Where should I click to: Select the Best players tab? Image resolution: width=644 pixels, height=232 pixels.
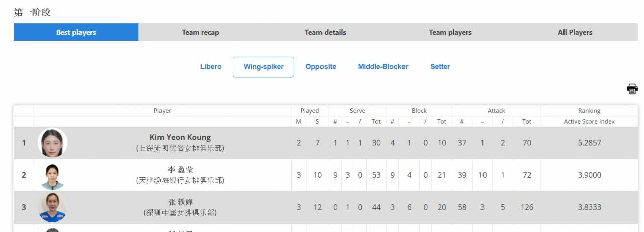(76, 32)
